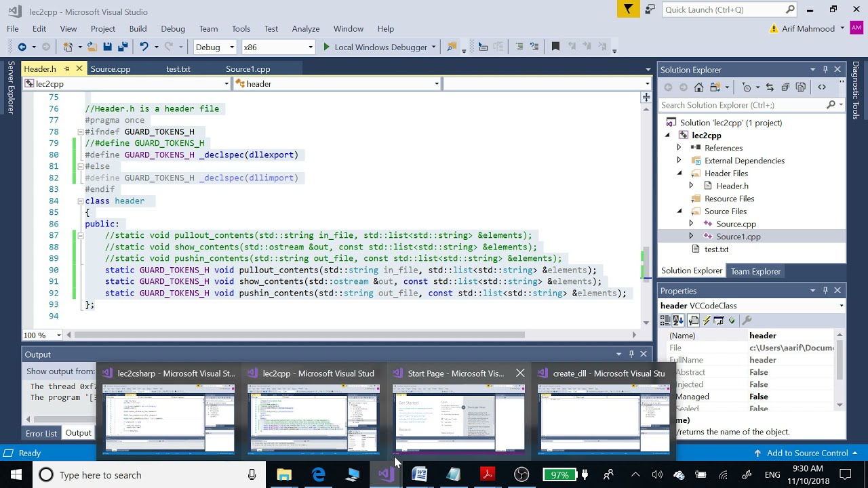Collapse the #ifndef GUARD_TOKENS_H code region
The width and height of the screenshot is (868, 488).
click(80, 132)
